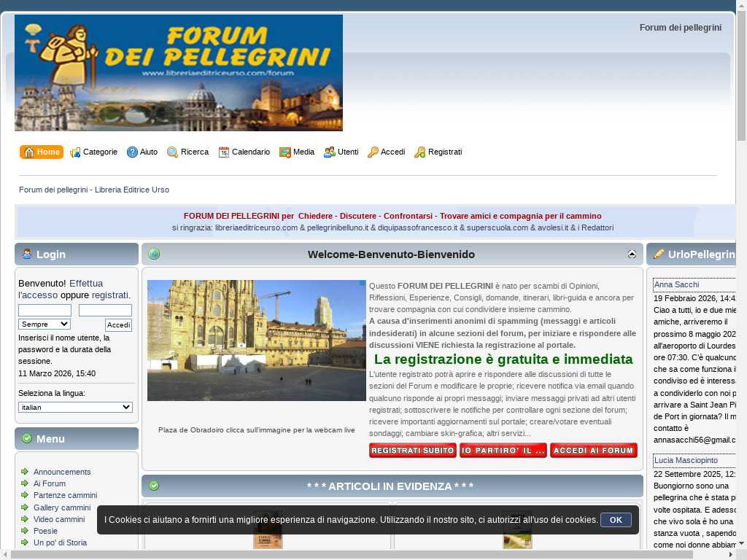Accept cookies with the OK button
This screenshot has height=560, width=747.
click(x=616, y=520)
